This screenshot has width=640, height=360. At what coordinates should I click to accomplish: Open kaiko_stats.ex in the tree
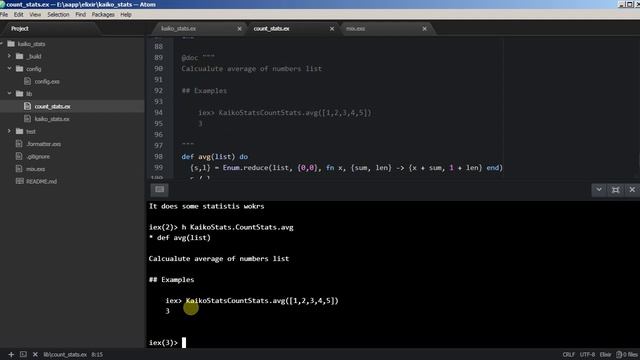pyautogui.click(x=52, y=119)
